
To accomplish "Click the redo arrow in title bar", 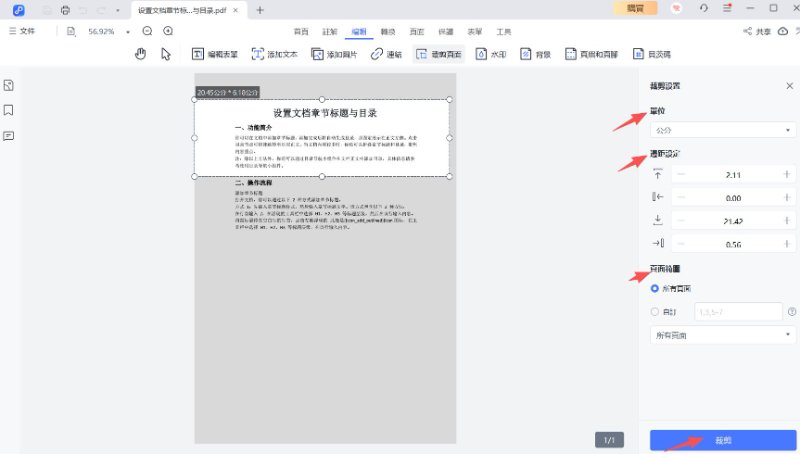I will [102, 10].
